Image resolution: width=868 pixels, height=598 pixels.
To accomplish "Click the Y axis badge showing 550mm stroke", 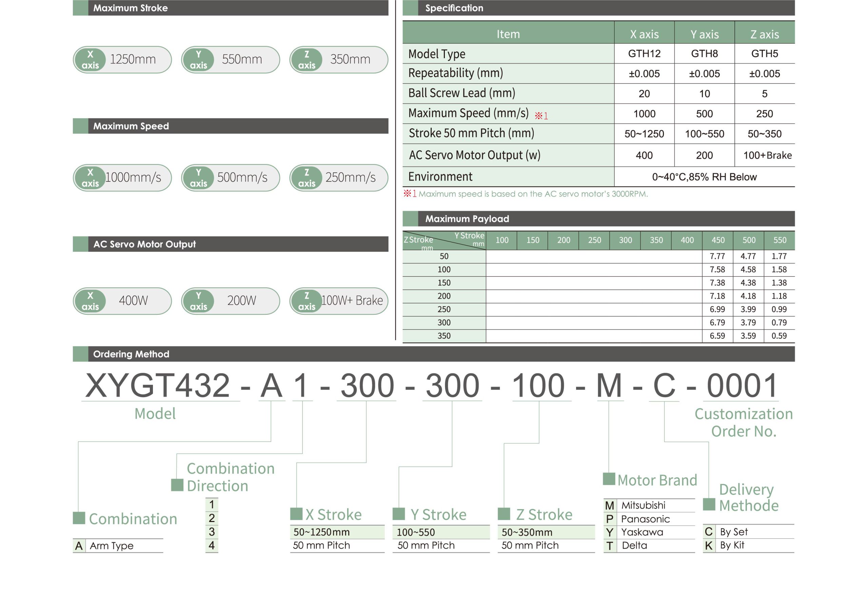I will click(x=198, y=60).
